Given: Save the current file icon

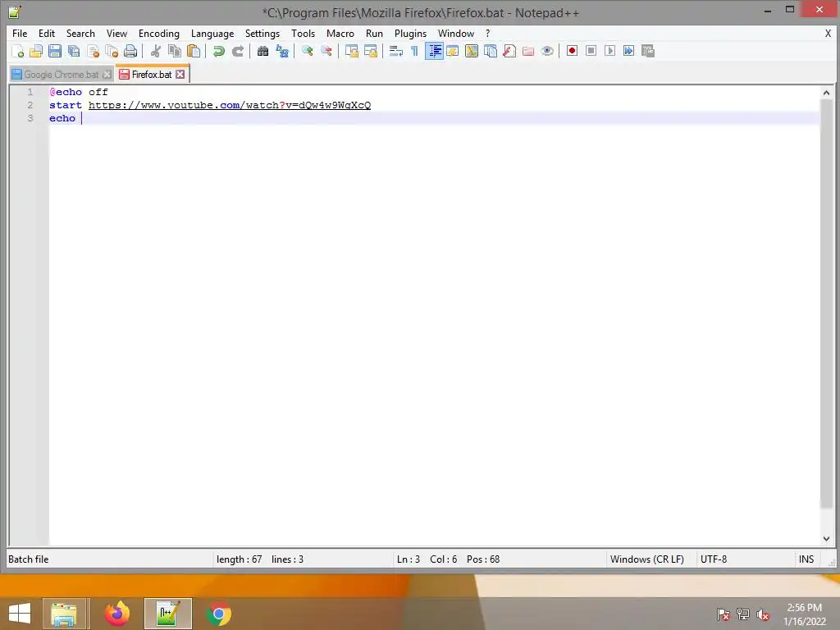Looking at the screenshot, I should coord(55,51).
